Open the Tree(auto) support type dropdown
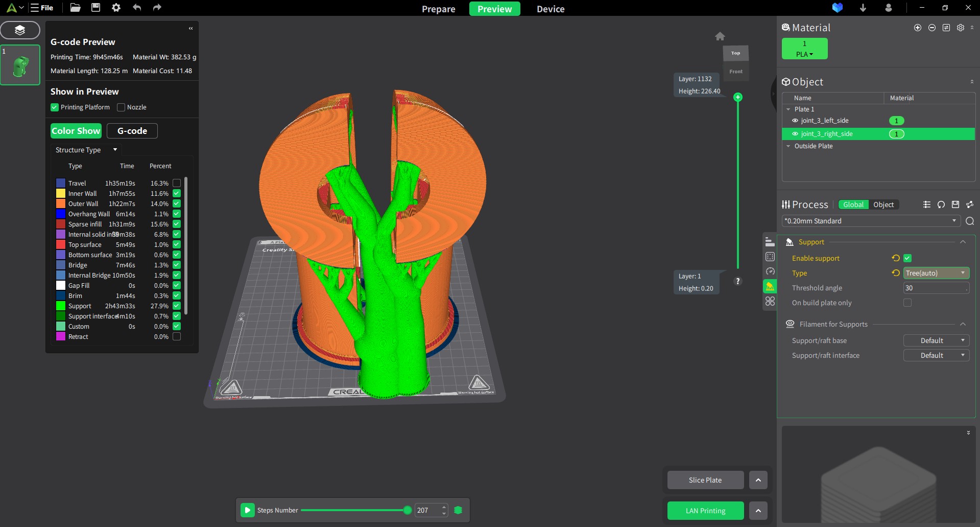 (x=935, y=273)
